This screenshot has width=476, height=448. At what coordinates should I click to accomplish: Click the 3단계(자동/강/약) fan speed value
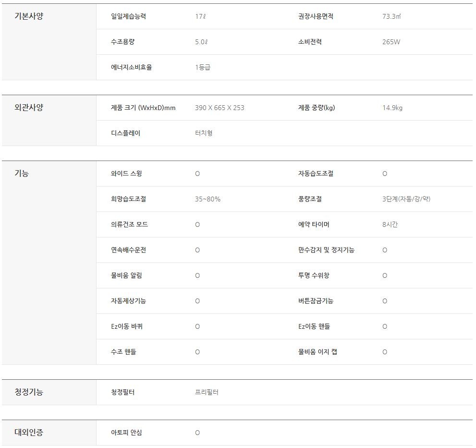click(403, 199)
